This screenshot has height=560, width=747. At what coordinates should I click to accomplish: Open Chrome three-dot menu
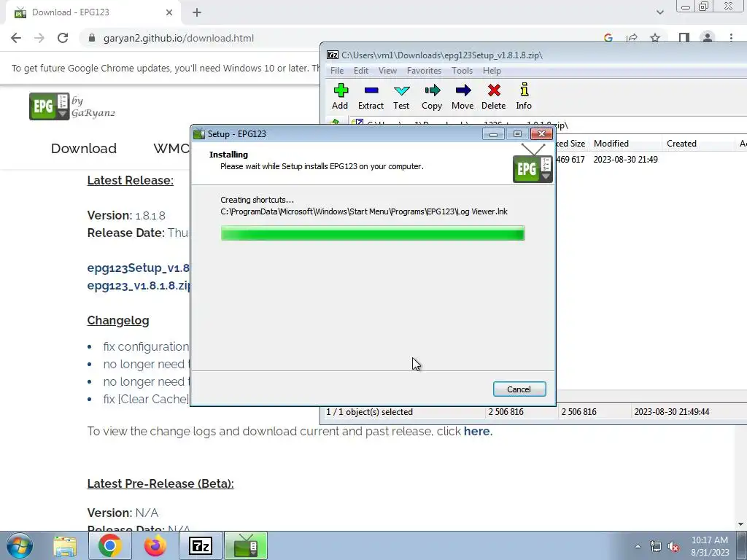coord(731,38)
